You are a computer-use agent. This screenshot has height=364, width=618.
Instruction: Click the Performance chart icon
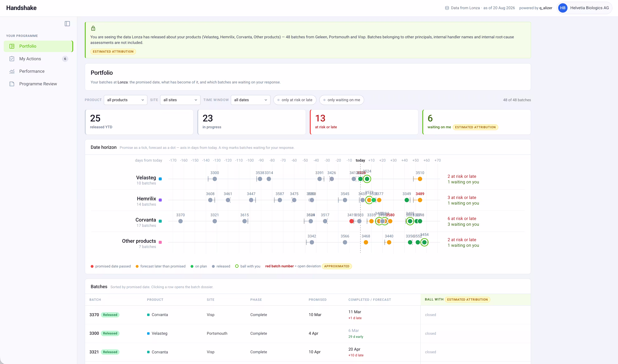(x=12, y=71)
